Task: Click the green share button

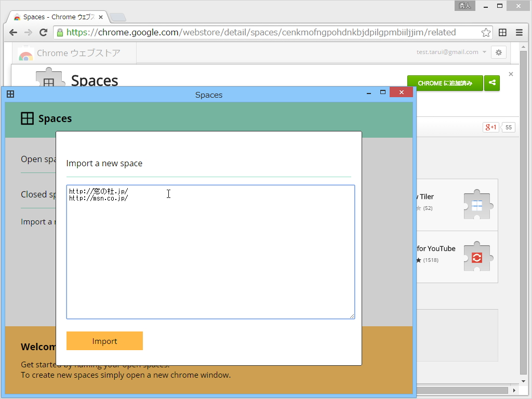Action: 492,83
